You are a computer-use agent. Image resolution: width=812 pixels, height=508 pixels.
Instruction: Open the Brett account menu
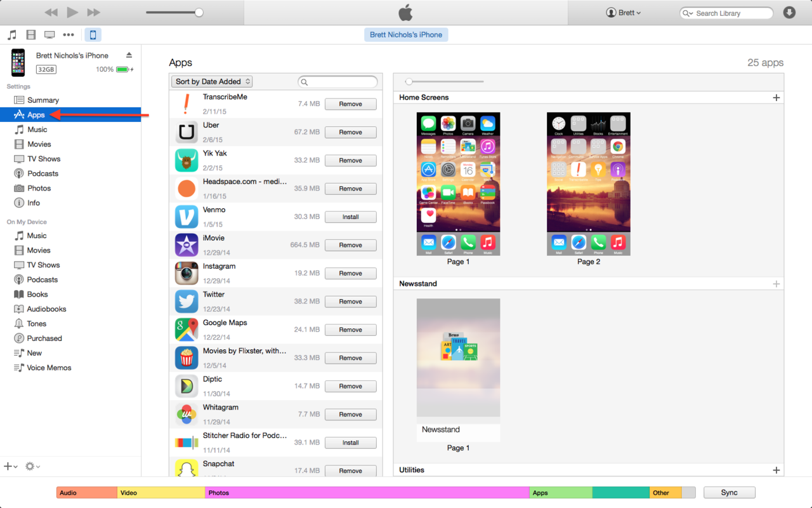click(x=624, y=13)
